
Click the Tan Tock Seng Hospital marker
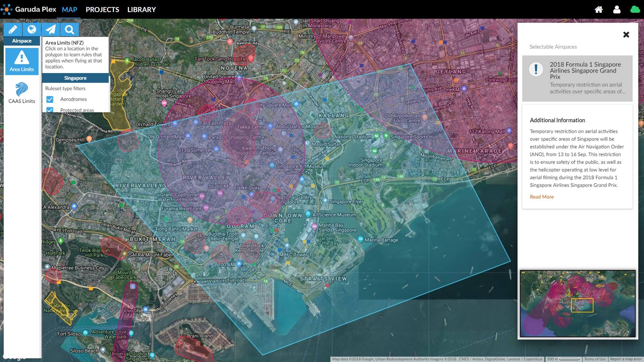[251, 58]
